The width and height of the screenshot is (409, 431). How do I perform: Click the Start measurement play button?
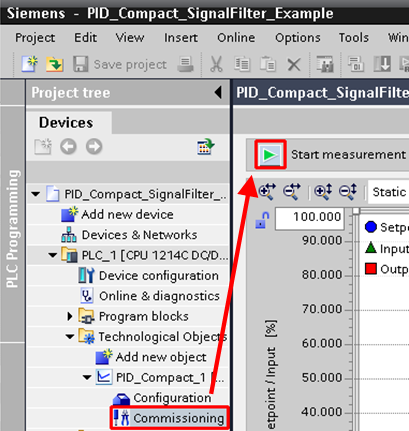(x=270, y=154)
